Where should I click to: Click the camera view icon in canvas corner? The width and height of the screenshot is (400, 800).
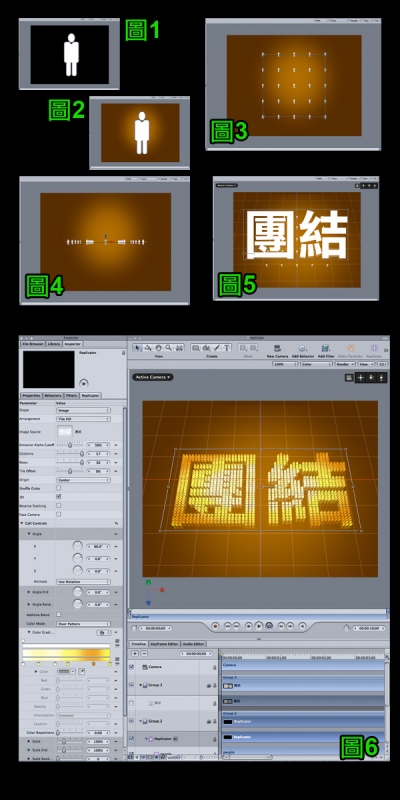click(x=349, y=378)
